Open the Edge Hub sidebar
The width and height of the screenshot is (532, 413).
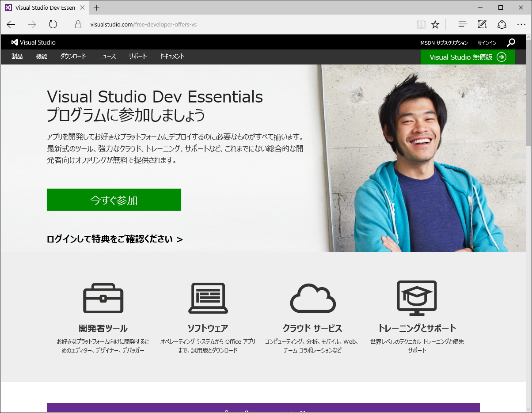(x=462, y=24)
